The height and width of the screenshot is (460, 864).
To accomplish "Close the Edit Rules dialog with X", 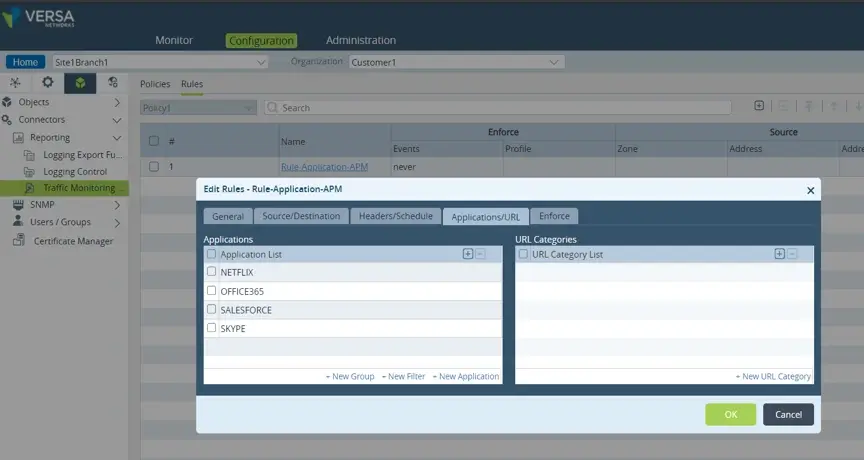I will (x=810, y=189).
